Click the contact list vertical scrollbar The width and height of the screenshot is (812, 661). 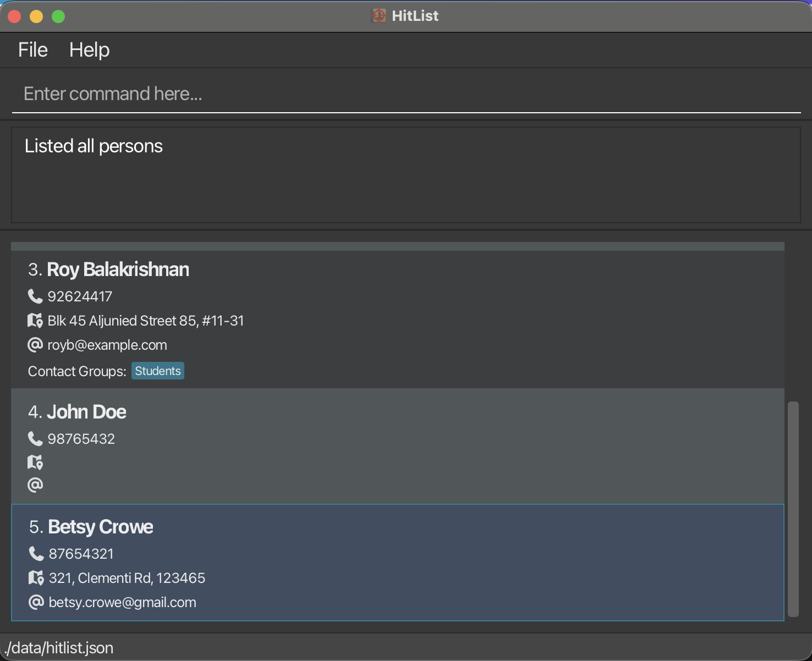(x=793, y=509)
